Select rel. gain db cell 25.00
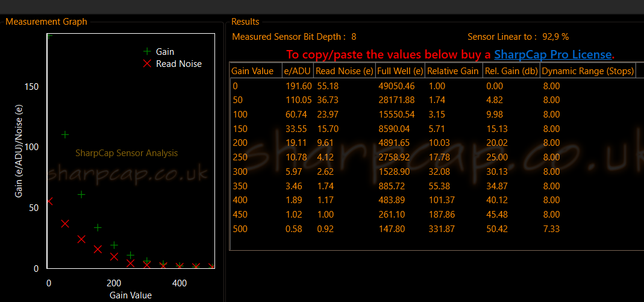 (x=496, y=157)
